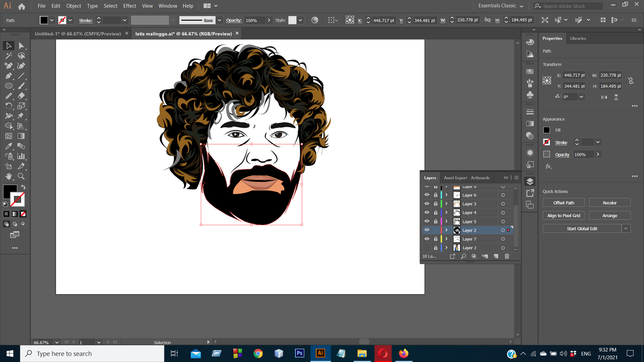Select the Selection tool arrow
Viewport: 644px width, 362px height.
pos(9,46)
